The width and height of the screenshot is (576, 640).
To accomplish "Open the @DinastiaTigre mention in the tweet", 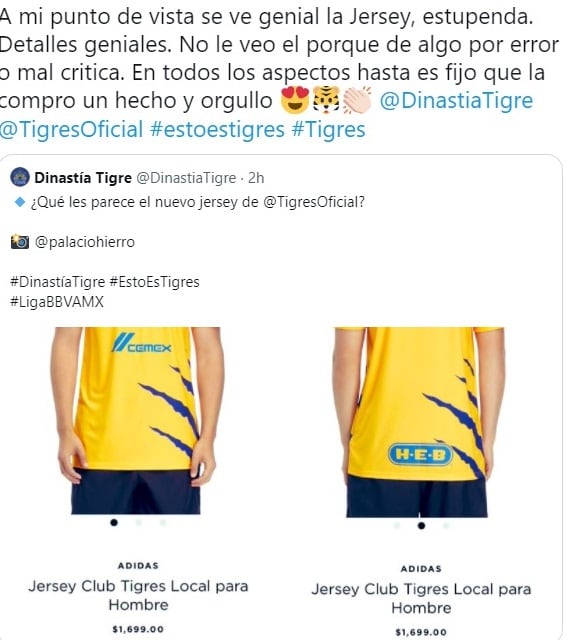I will point(456,101).
